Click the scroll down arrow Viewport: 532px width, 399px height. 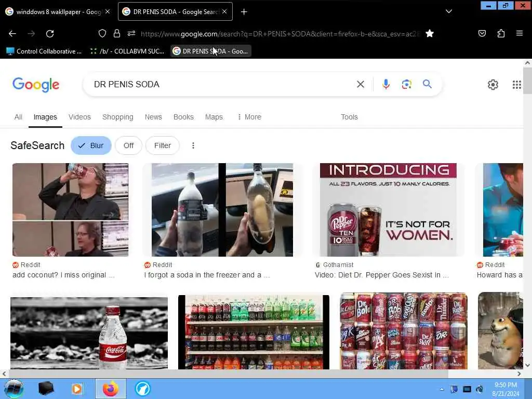click(528, 365)
